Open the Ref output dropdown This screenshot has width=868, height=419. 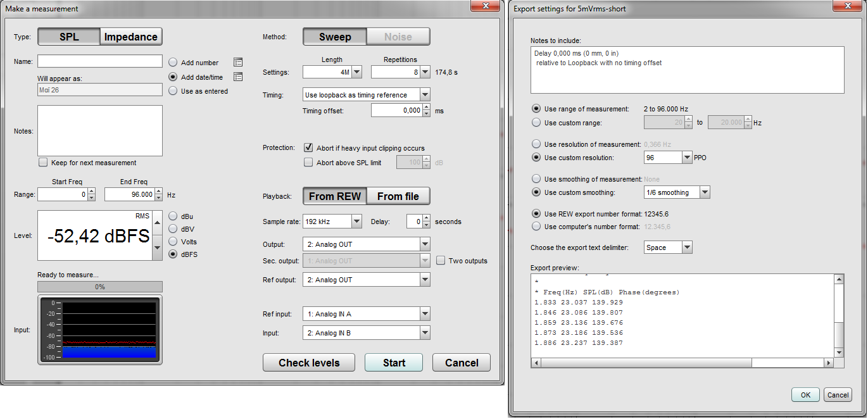coord(425,280)
